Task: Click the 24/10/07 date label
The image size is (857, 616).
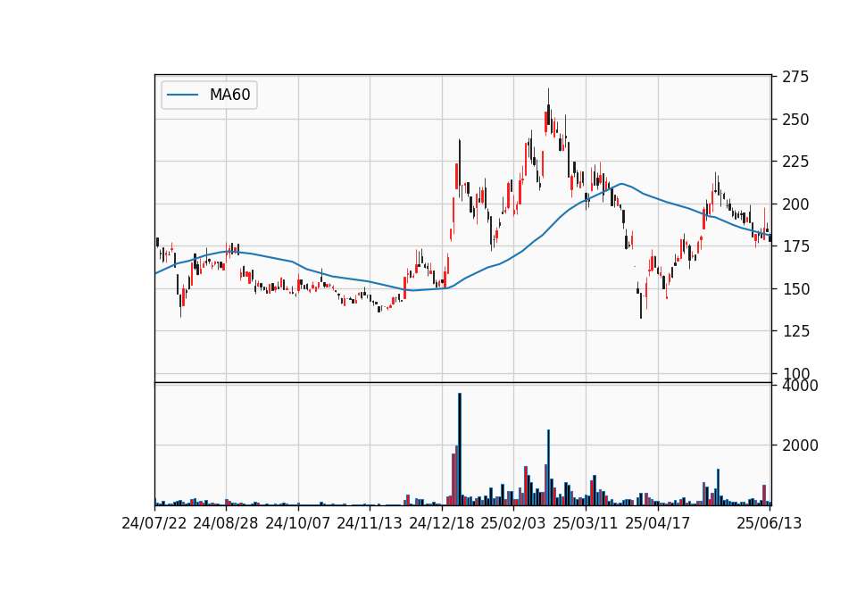Action: pos(298,523)
